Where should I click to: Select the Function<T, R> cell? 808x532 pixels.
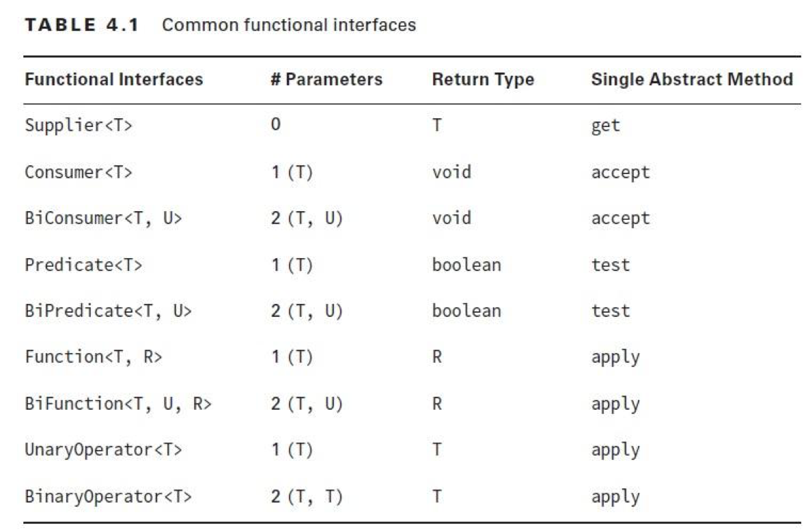tap(93, 357)
